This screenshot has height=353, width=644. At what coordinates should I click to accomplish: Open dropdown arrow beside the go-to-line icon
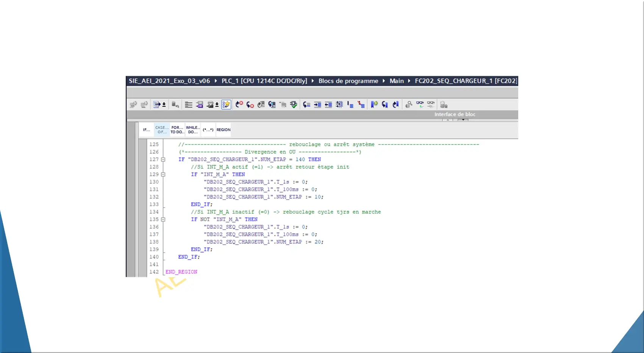(x=164, y=105)
